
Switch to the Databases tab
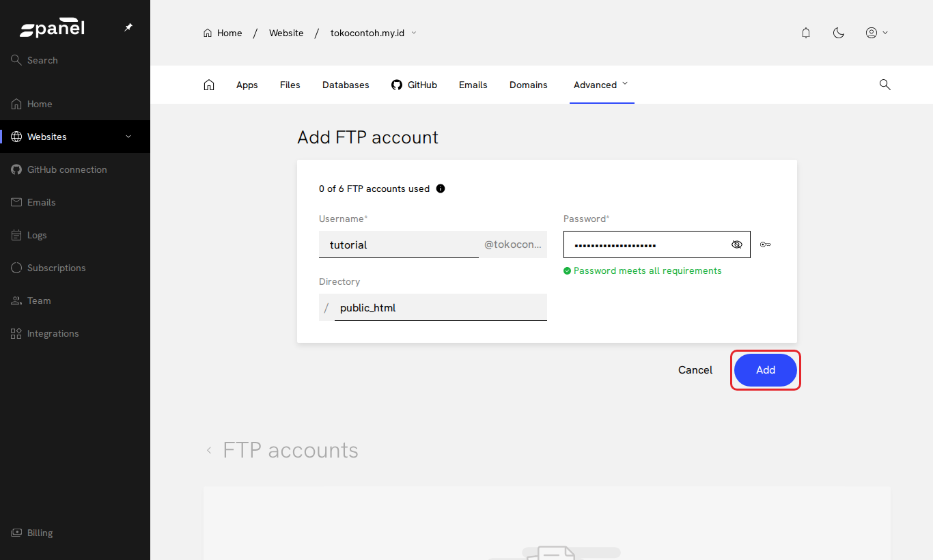click(x=346, y=85)
